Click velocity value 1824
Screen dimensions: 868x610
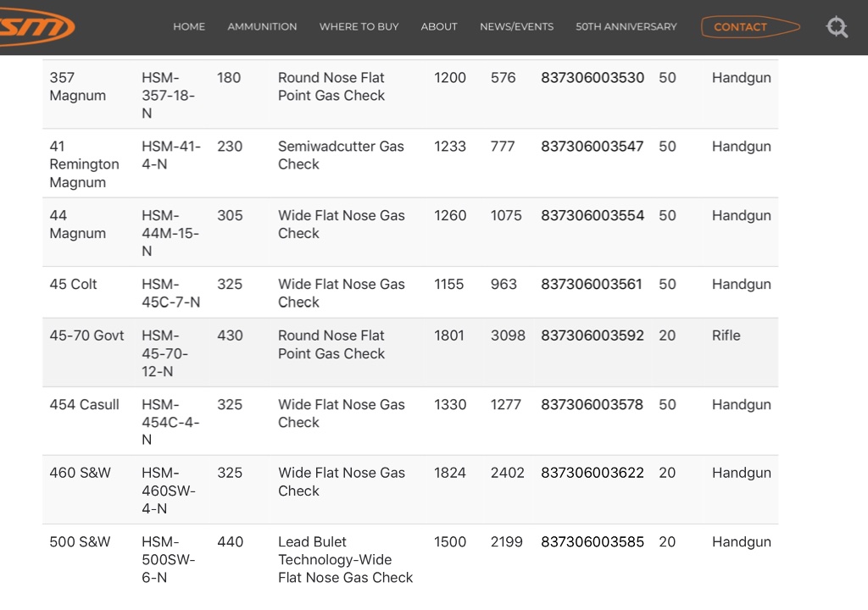coord(449,473)
